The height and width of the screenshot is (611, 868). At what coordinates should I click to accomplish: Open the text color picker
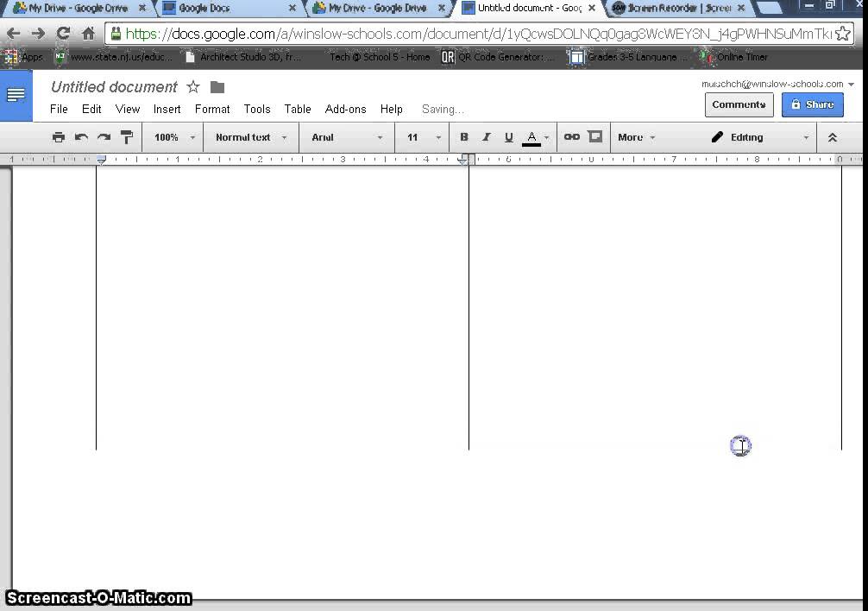pos(535,138)
